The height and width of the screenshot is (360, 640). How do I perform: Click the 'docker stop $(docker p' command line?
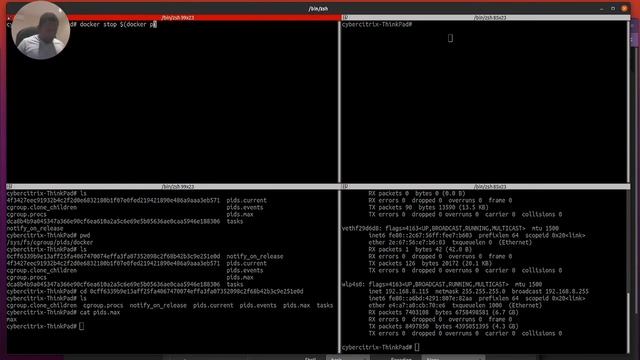pyautogui.click(x=118, y=24)
